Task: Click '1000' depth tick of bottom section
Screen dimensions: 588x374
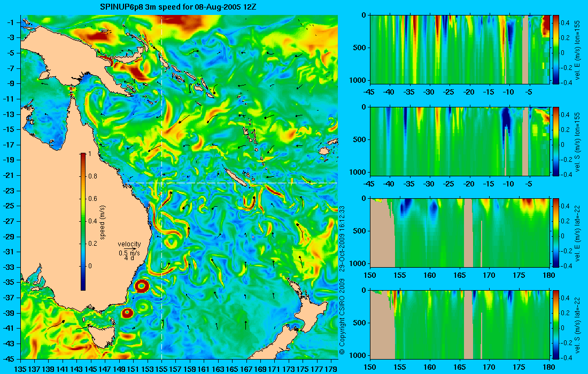Action: (x=359, y=355)
